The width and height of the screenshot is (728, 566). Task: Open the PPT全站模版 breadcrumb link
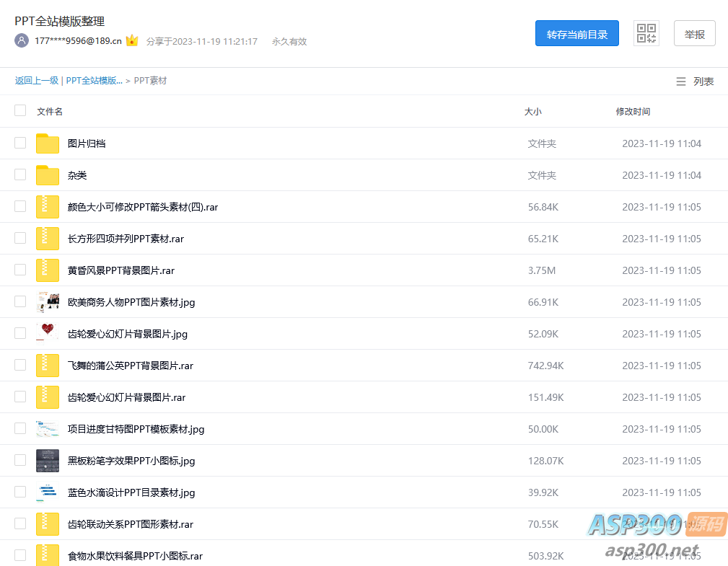coord(94,81)
